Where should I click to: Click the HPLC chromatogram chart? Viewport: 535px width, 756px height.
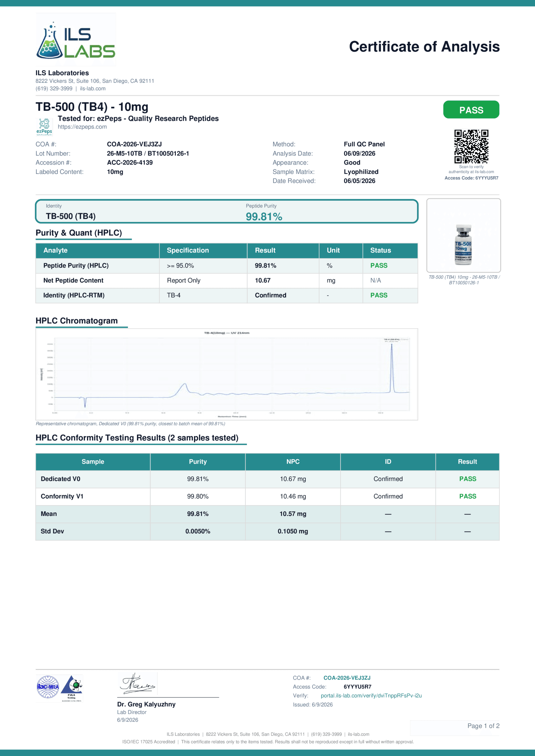(227, 374)
